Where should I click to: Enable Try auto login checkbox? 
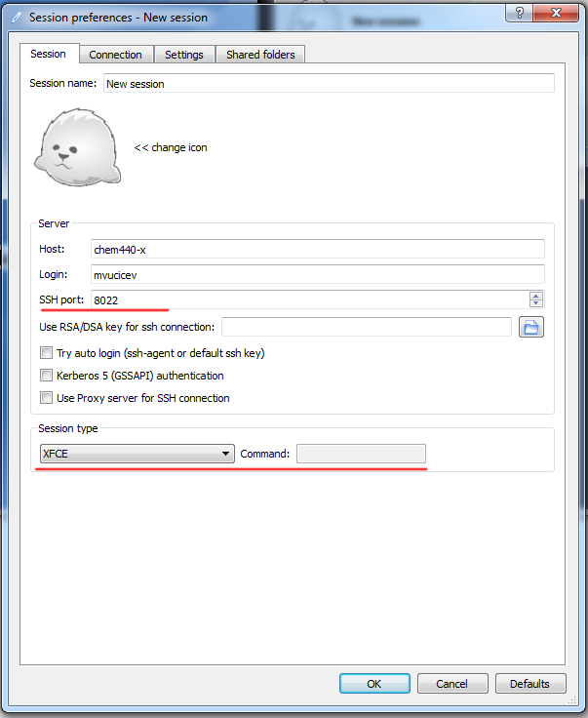[46, 353]
